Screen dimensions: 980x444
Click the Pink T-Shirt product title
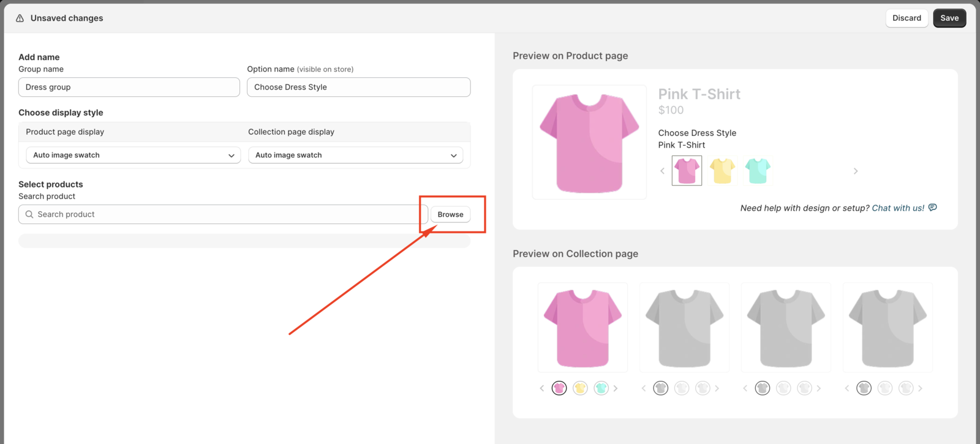tap(699, 94)
